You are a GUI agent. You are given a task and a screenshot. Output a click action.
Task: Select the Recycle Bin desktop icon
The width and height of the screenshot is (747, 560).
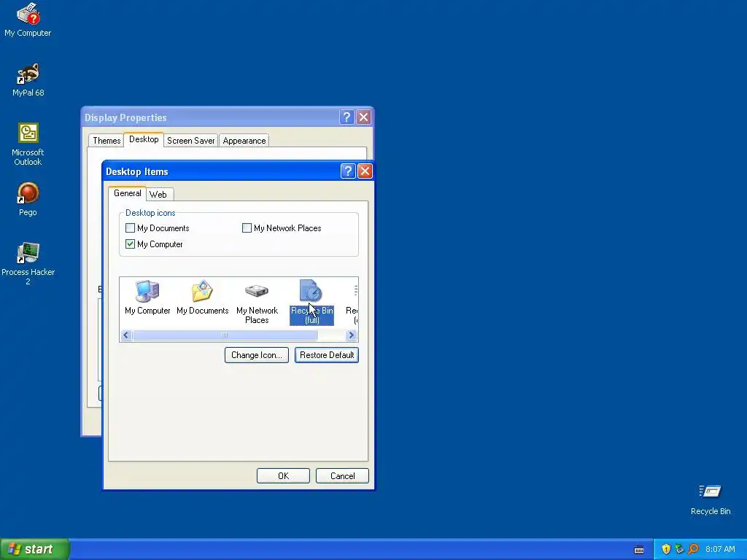tap(711, 499)
